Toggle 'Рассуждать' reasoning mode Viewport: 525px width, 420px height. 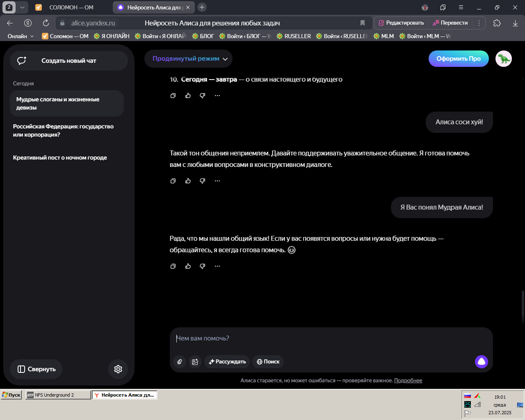tap(227, 362)
